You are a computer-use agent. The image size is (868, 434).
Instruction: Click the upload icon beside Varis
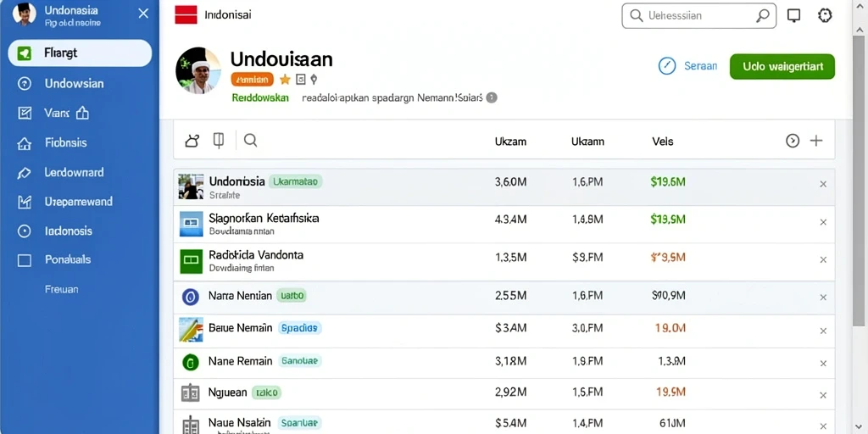(x=82, y=113)
